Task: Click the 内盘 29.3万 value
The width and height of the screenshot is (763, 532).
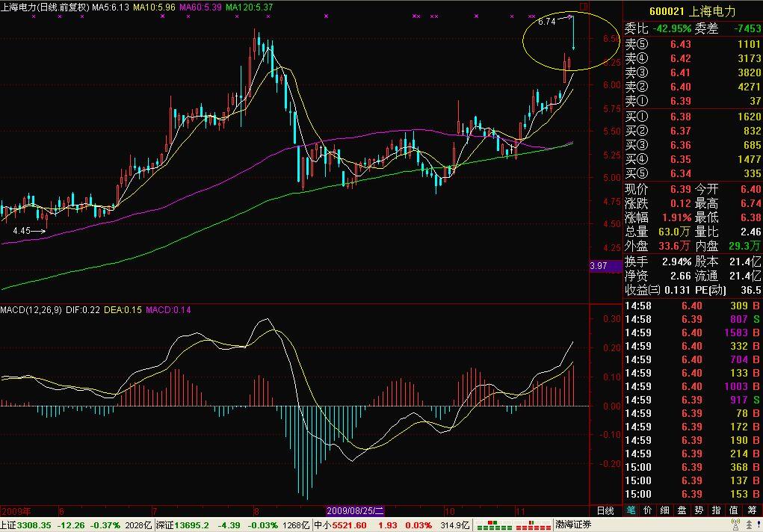Action: click(x=745, y=246)
